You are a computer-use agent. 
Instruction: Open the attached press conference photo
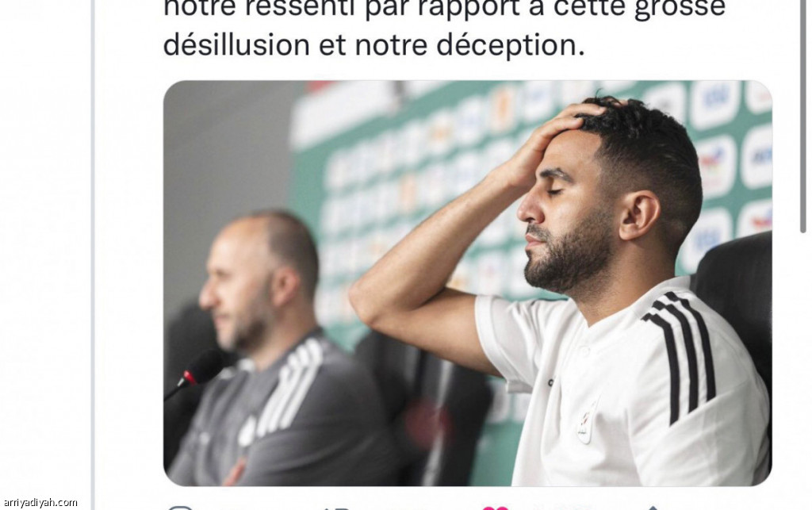468,282
